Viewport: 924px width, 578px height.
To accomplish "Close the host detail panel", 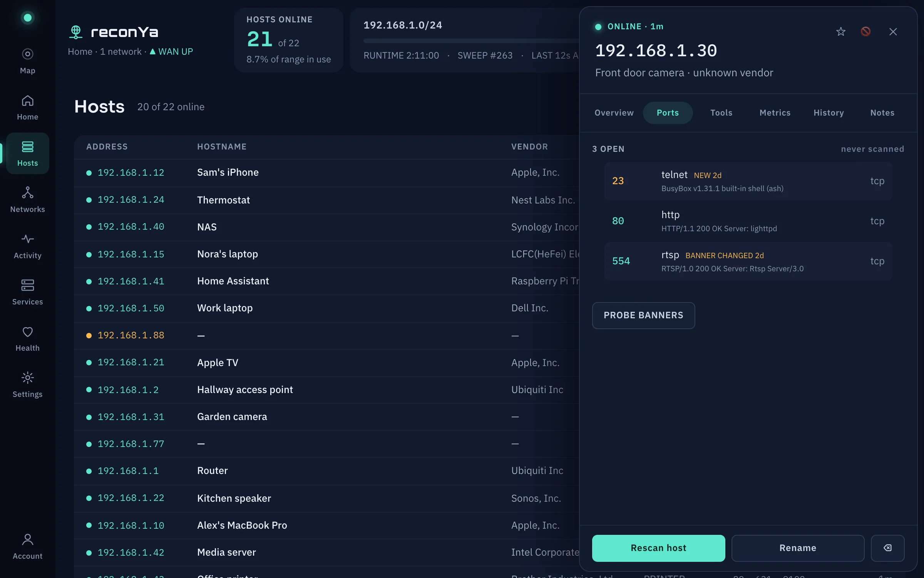I will click(893, 32).
